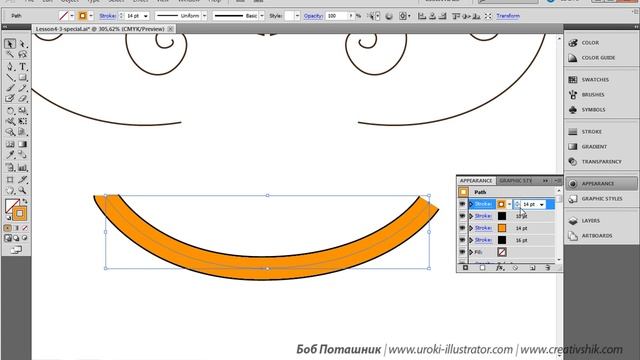
Task: Select the Rectangle tool
Action: point(22,78)
